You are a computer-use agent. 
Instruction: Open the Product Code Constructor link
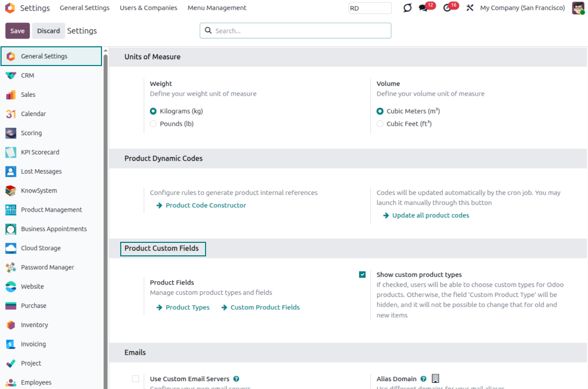tap(206, 205)
